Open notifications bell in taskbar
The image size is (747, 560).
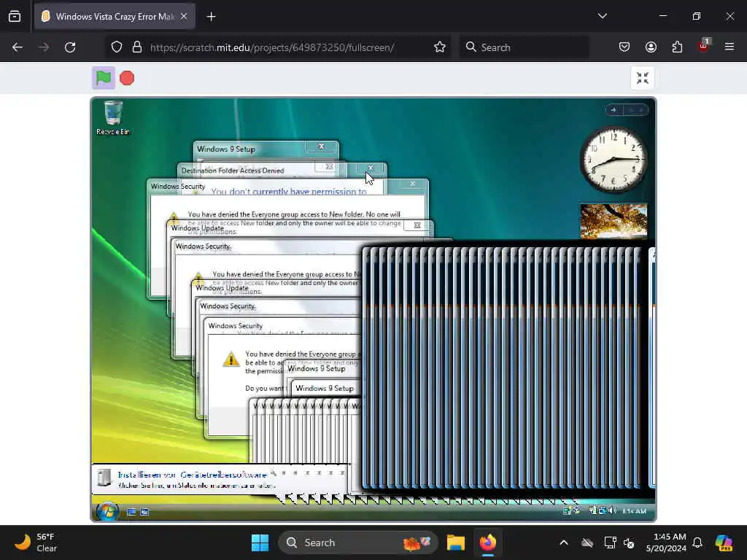(x=697, y=542)
